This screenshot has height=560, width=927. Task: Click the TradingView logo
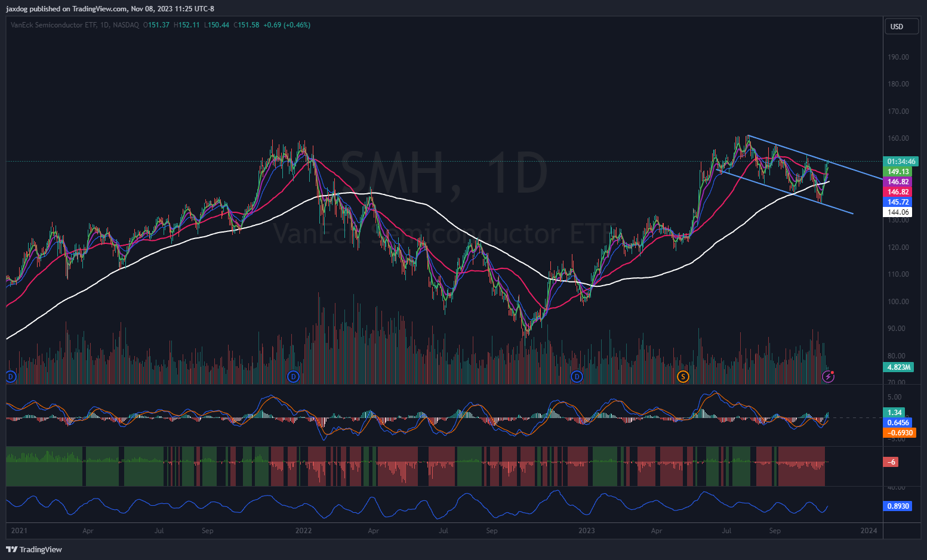34,549
